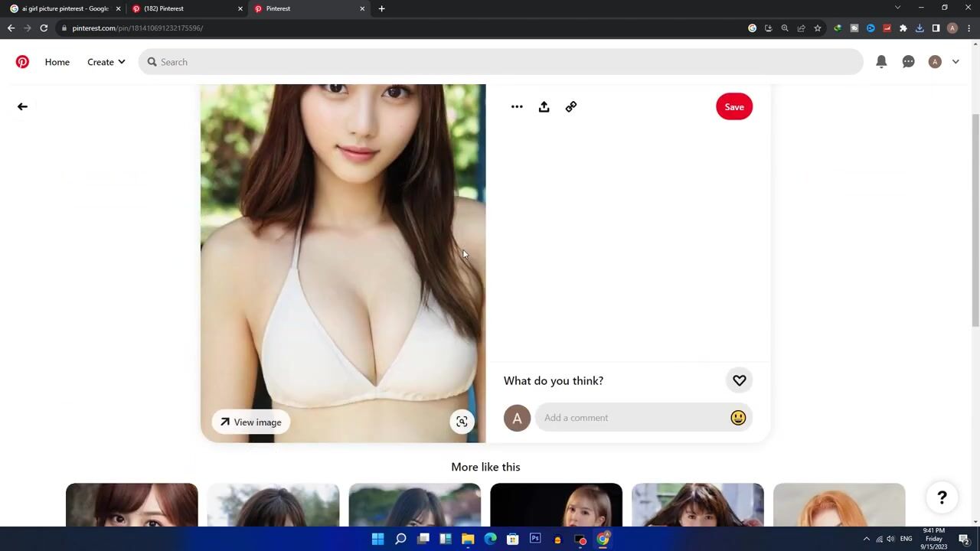Click the three-dot more options icon
Viewport: 980px width, 551px height.
coord(517,107)
